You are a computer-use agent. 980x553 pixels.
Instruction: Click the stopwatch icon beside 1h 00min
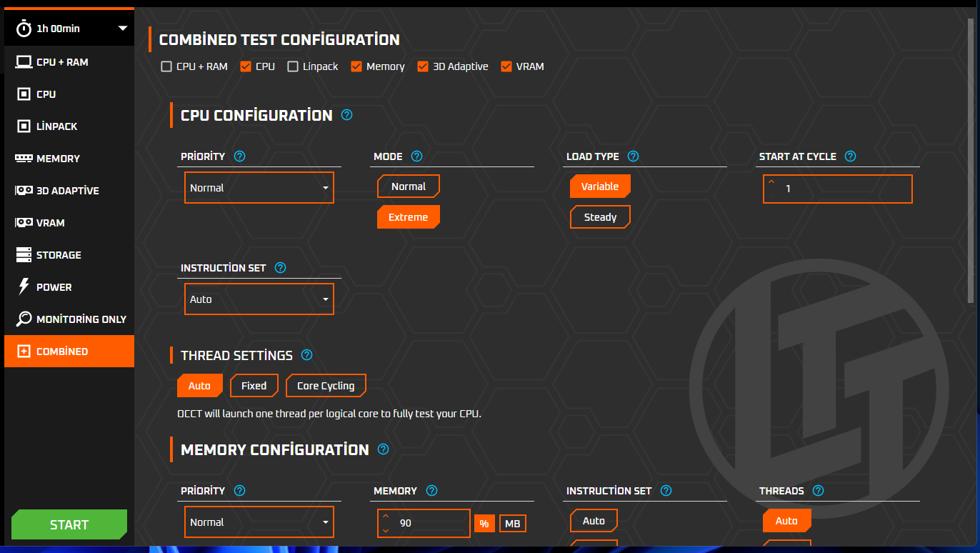(x=24, y=29)
